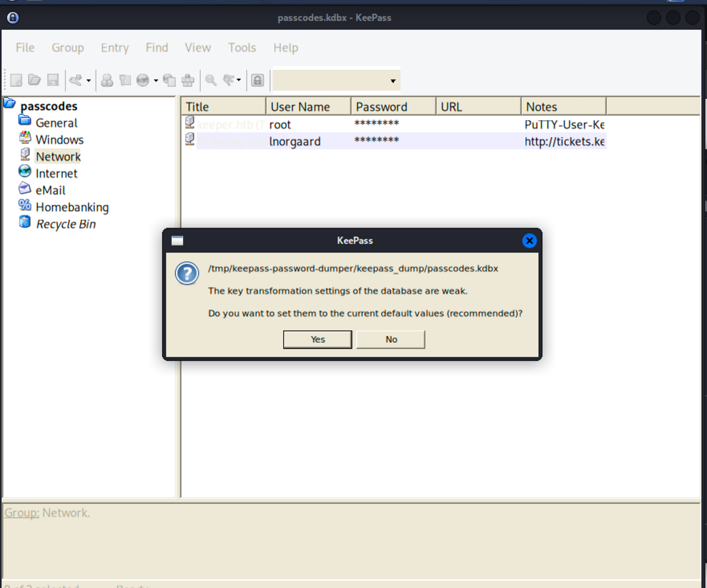This screenshot has height=588, width=707.
Task: Click the Copy Password toolbar icon
Action: (x=125, y=80)
